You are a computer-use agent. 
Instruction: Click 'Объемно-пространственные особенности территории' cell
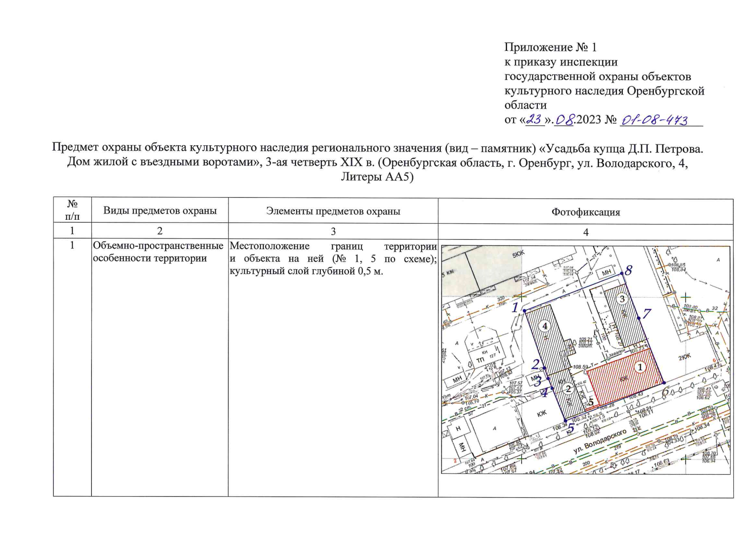coord(158,252)
